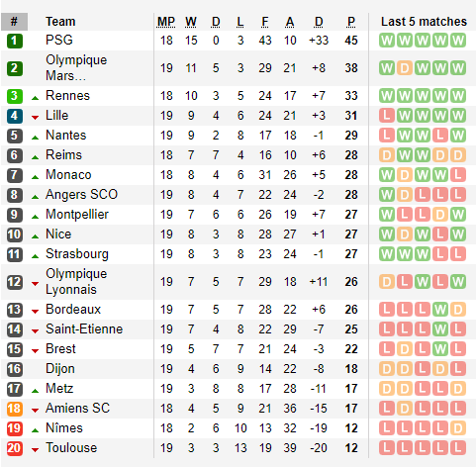Click the red down arrow beside Bordeaux

[x=35, y=312]
